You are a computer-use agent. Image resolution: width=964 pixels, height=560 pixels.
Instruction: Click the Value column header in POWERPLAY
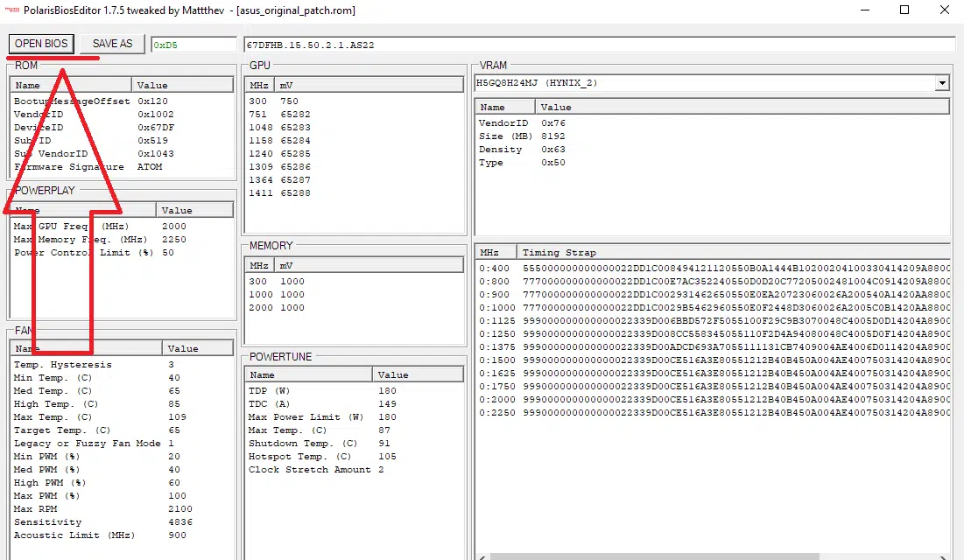click(194, 210)
